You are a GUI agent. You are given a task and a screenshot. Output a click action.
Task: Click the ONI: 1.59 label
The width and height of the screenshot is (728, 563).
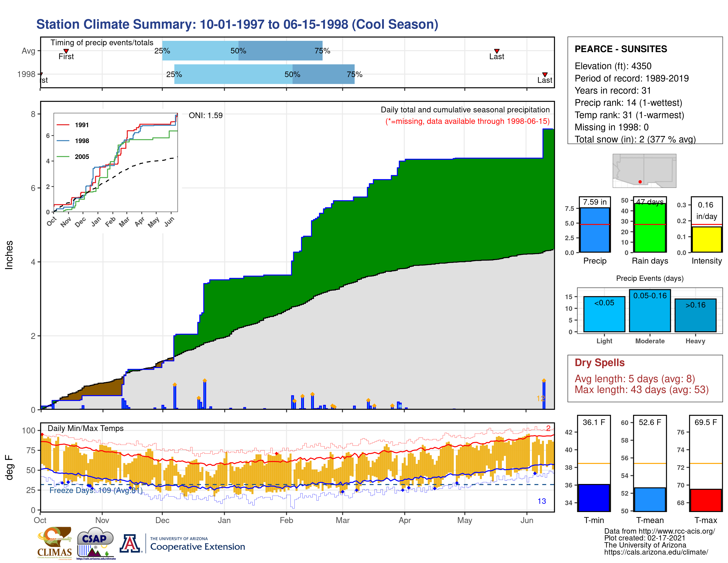tap(205, 115)
